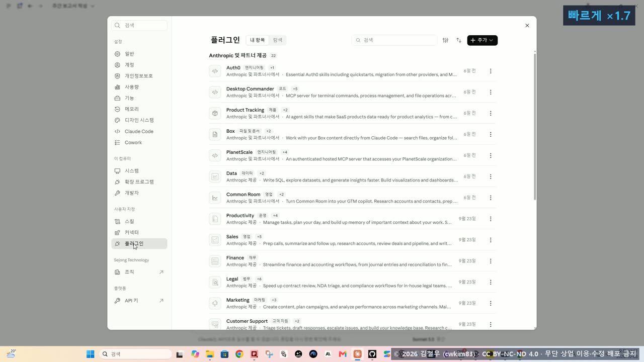The width and height of the screenshot is (644, 362).
Task: Click the Legal plugin icon
Action: click(x=215, y=282)
